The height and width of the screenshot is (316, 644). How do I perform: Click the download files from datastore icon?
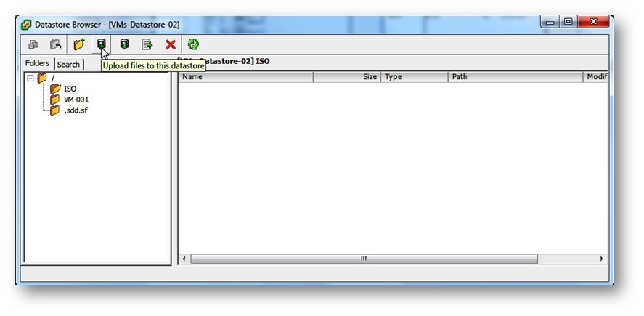click(125, 44)
